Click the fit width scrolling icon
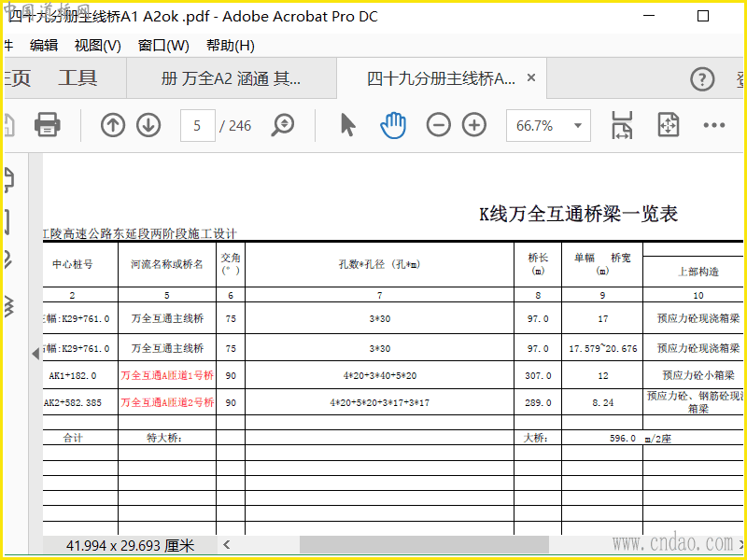The height and width of the screenshot is (560, 747). coord(622,125)
